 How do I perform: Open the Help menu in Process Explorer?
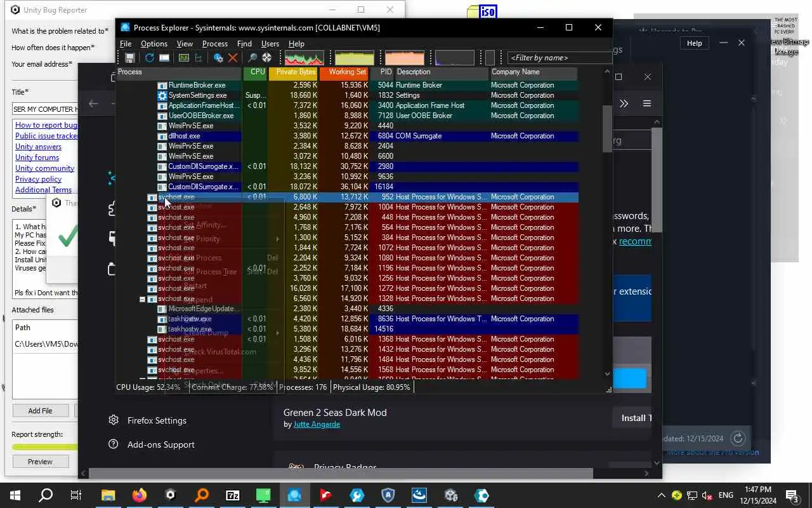296,44
